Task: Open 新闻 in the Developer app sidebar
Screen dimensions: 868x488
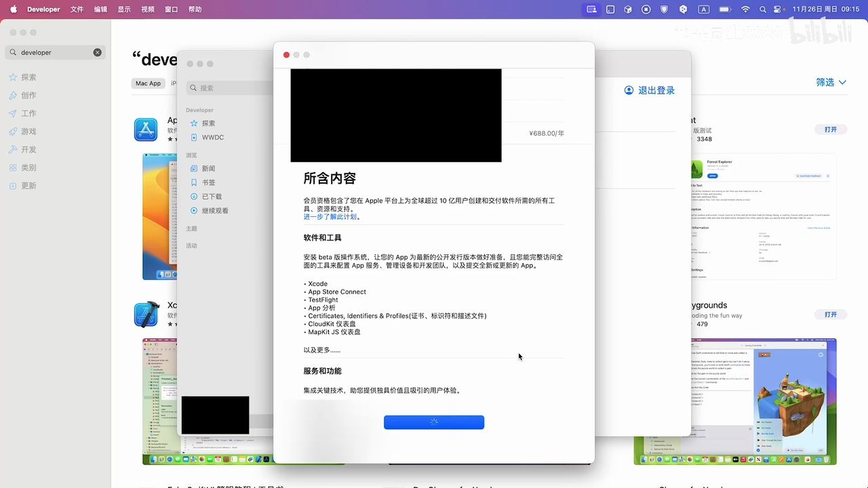Action: 203,168
